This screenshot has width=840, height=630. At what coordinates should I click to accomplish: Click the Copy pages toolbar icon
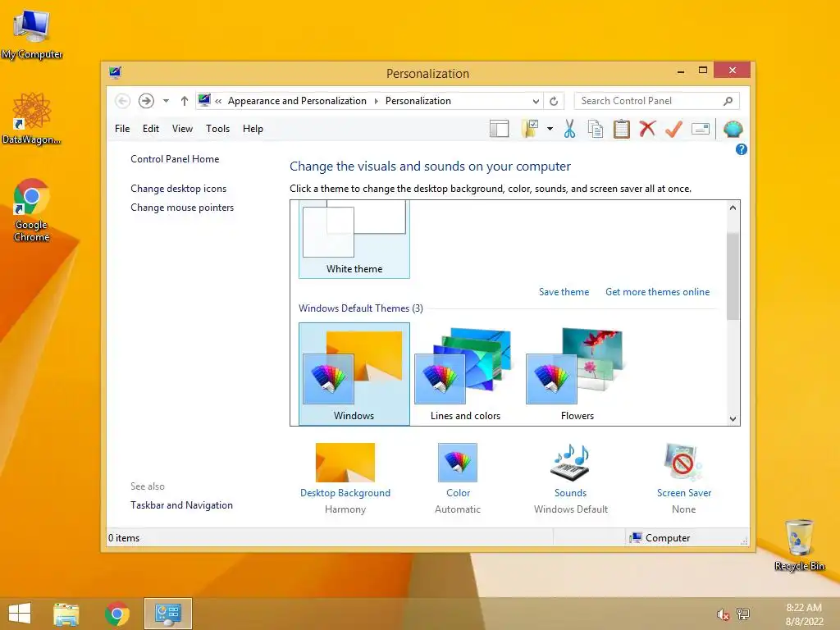[x=596, y=129]
